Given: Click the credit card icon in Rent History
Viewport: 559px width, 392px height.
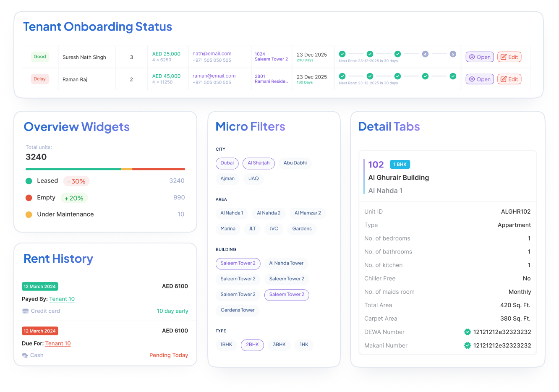Looking at the screenshot, I should tap(25, 311).
